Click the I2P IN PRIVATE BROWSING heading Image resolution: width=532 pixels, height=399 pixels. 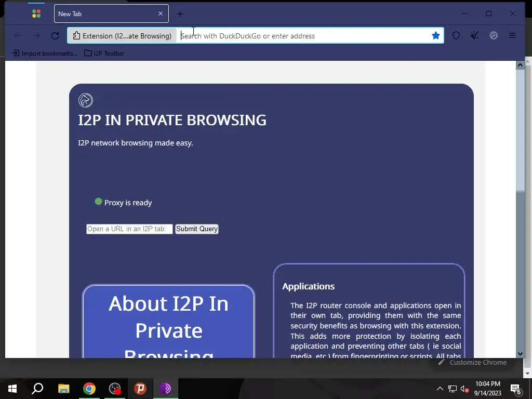tap(172, 120)
